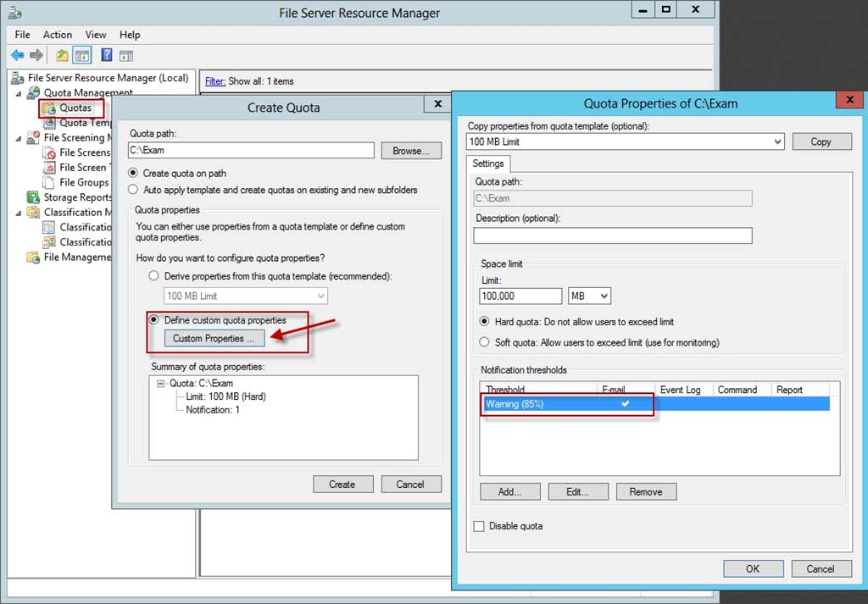This screenshot has width=868, height=604.
Task: Click the Command column header
Action: (742, 390)
